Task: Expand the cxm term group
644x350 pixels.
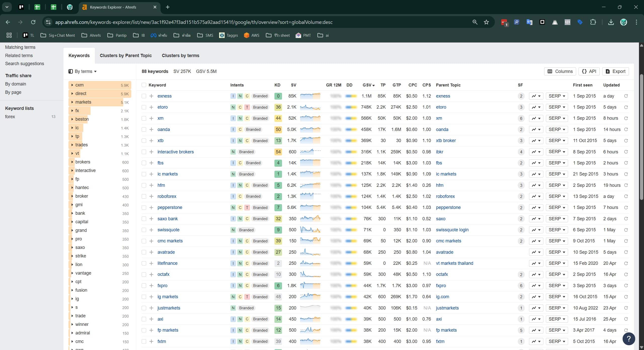Action: pos(72,85)
